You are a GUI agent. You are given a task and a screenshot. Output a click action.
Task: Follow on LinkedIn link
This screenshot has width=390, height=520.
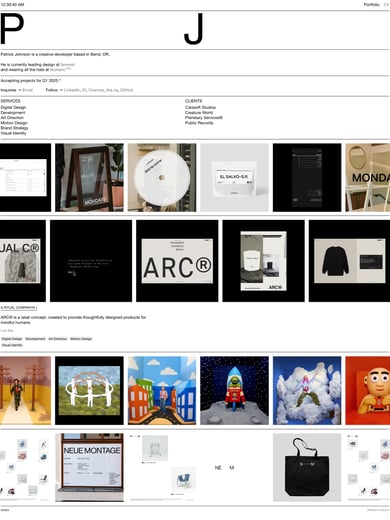pyautogui.click(x=72, y=90)
